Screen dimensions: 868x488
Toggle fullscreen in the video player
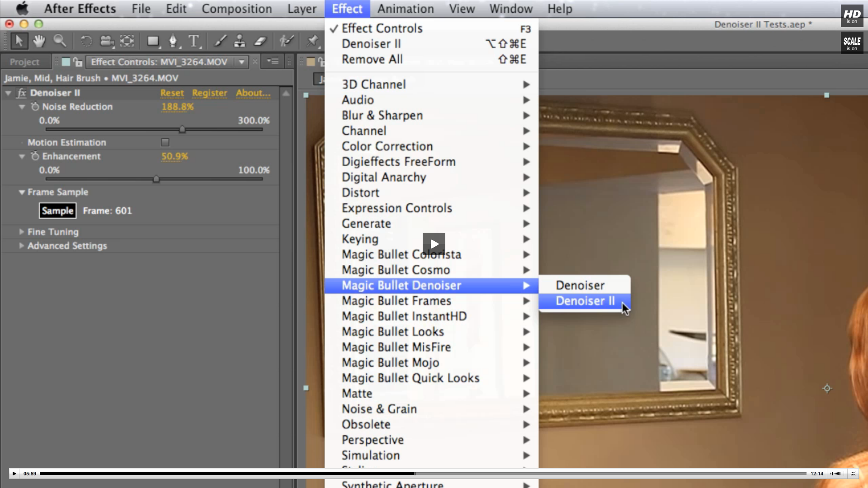(x=853, y=474)
